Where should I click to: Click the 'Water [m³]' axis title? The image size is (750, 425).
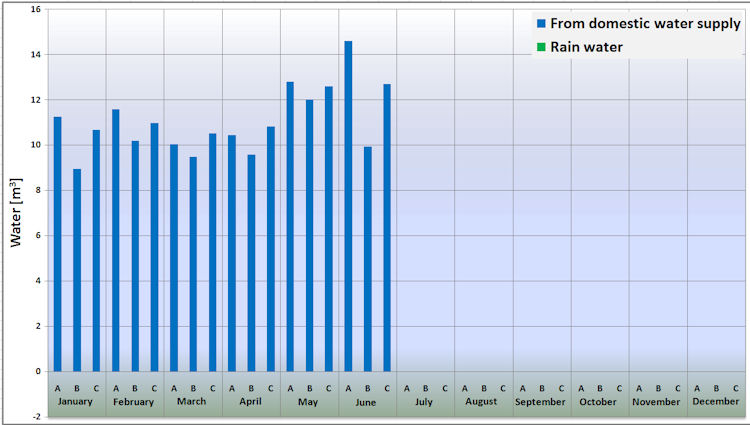(x=16, y=212)
